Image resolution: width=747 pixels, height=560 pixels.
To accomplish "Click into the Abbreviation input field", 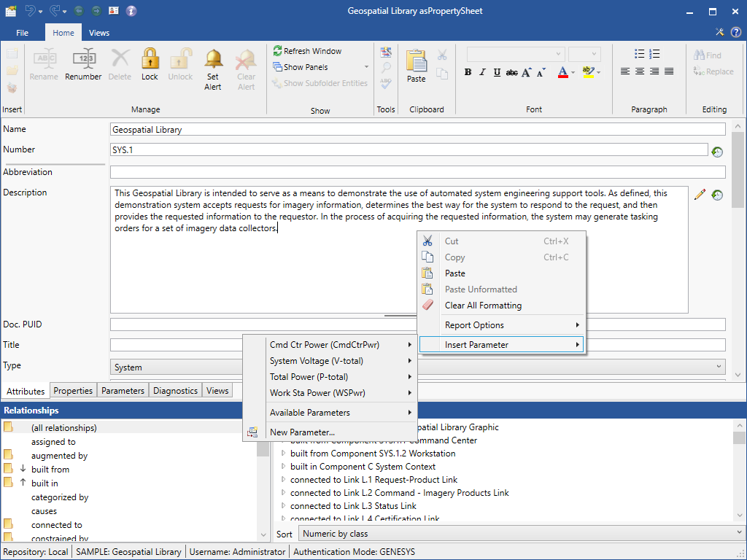I will coord(417,173).
